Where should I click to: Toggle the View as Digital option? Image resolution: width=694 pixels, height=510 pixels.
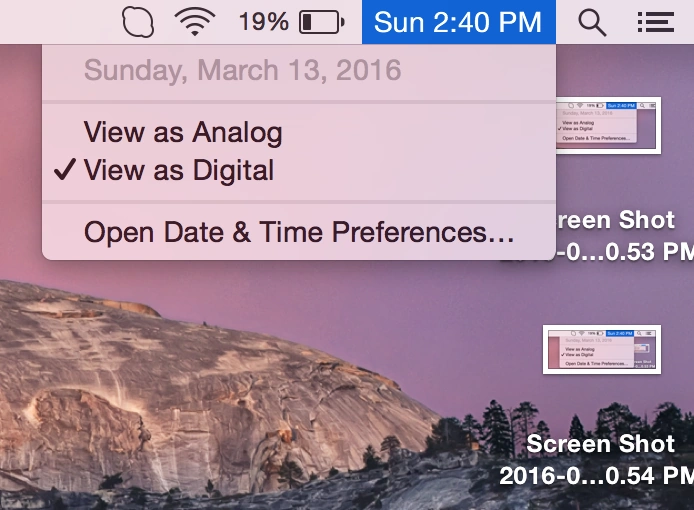click(178, 170)
